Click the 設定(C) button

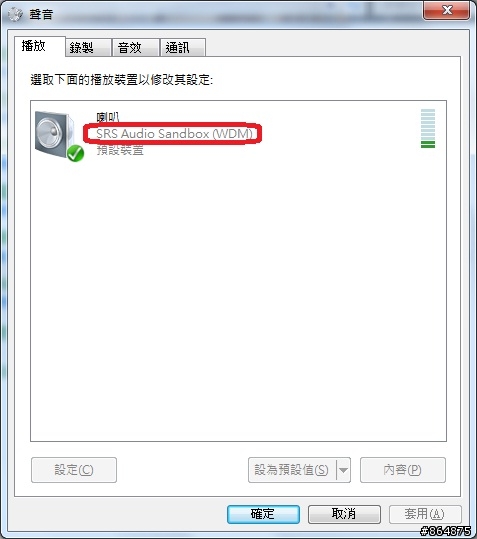tap(74, 470)
